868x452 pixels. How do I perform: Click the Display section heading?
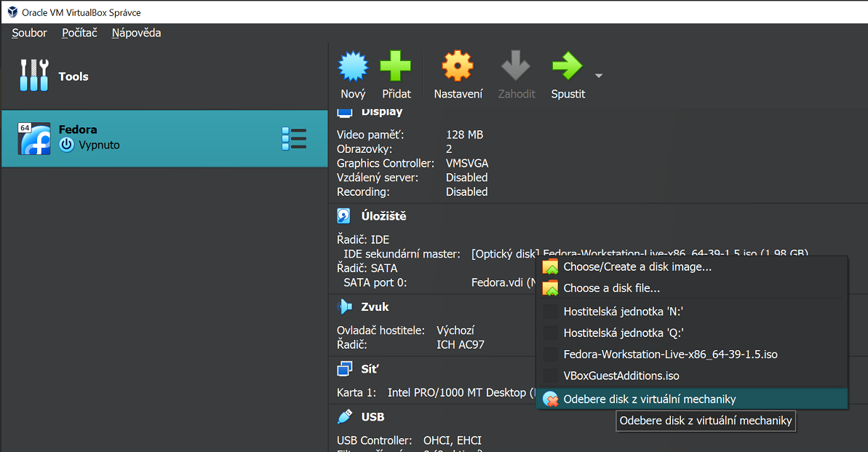(x=382, y=111)
